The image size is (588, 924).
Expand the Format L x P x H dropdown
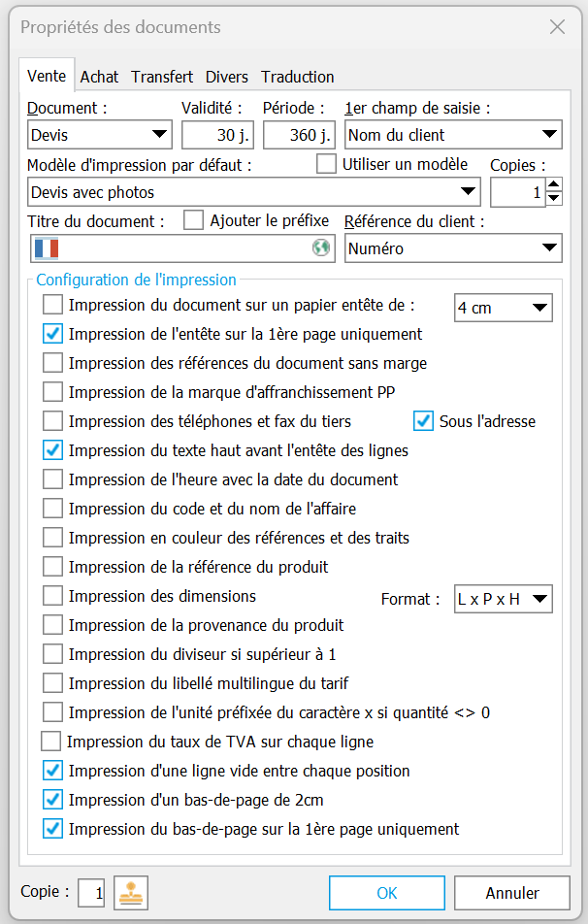[x=504, y=599]
